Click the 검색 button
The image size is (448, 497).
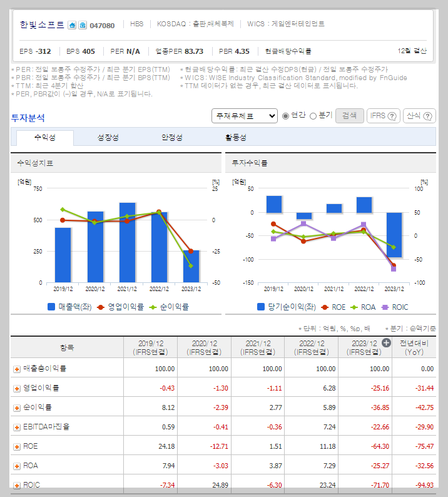pos(350,116)
